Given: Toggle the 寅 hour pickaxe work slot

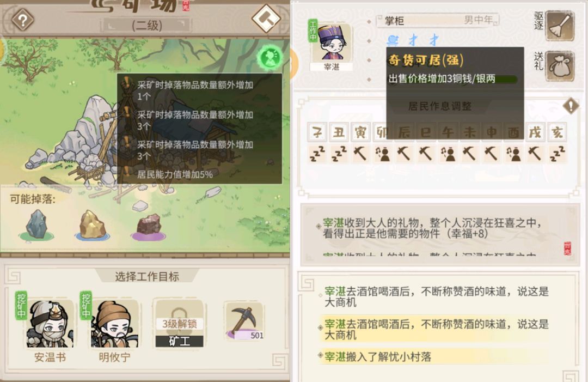Looking at the screenshot, I should tap(360, 154).
